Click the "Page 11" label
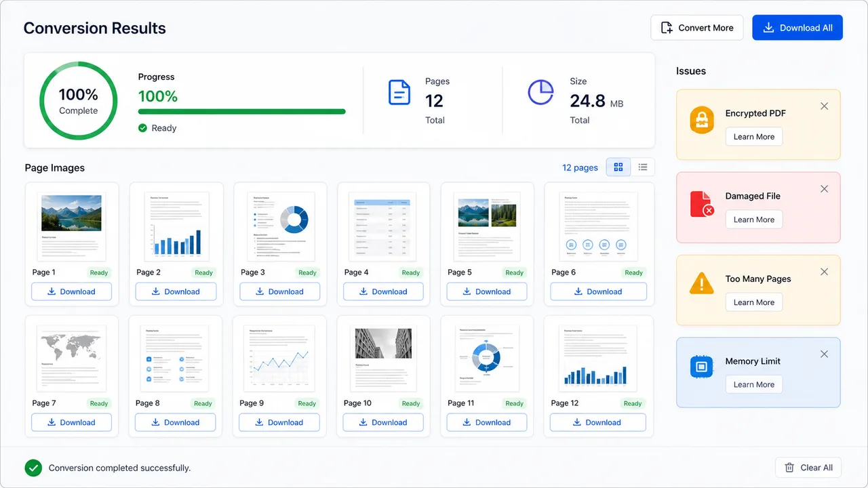 point(461,403)
